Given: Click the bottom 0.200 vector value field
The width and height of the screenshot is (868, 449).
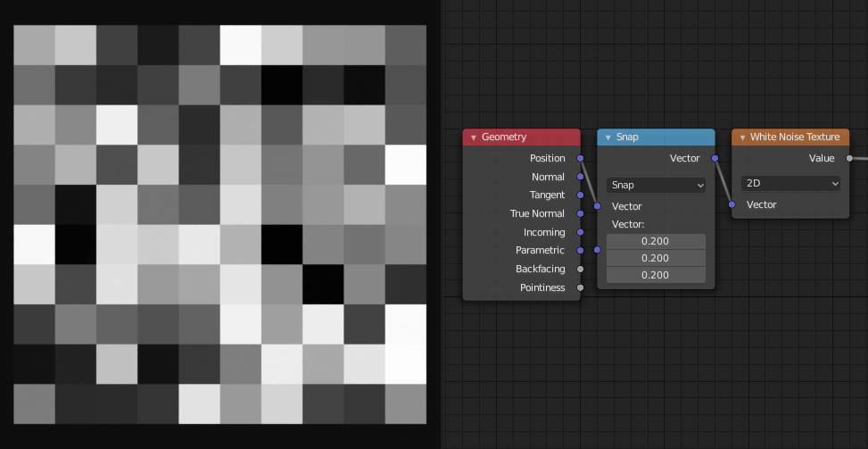Looking at the screenshot, I should coord(656,275).
